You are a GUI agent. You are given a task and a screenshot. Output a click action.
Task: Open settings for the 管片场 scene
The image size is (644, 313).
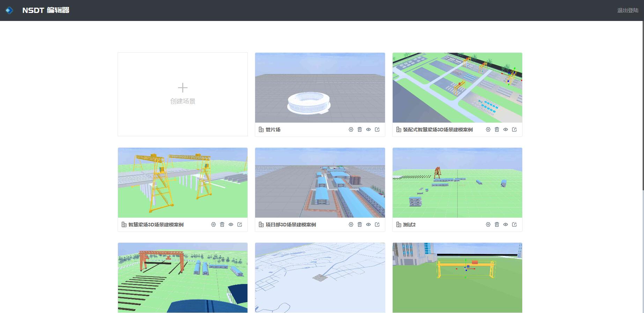pos(351,130)
